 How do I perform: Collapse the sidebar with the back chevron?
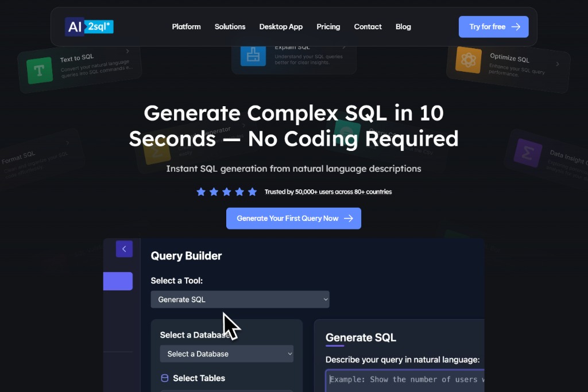point(124,249)
